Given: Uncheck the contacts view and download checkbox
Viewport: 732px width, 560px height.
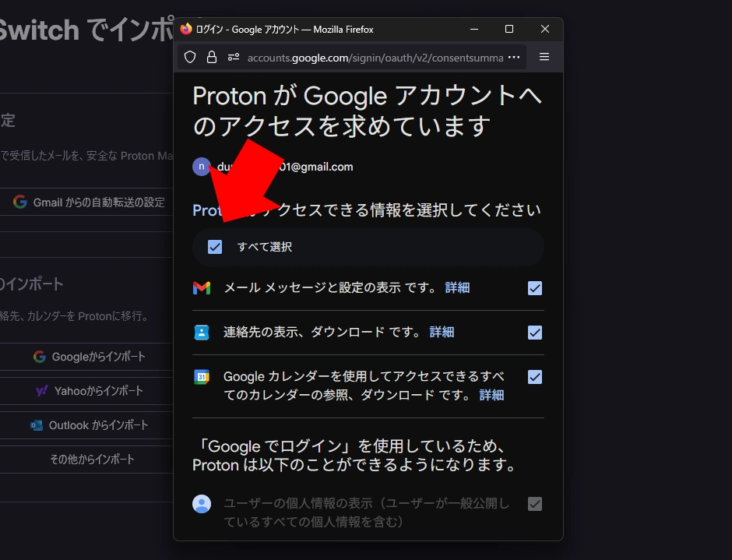Looking at the screenshot, I should pos(535,333).
